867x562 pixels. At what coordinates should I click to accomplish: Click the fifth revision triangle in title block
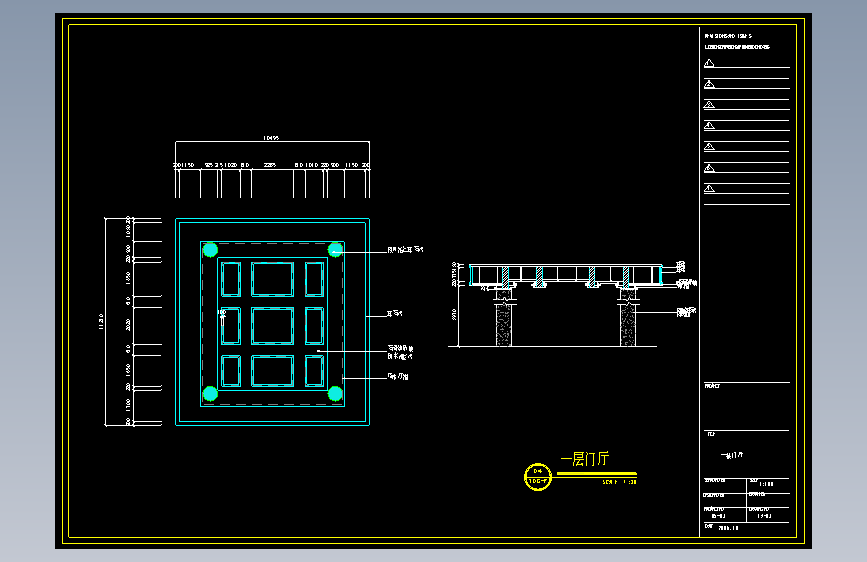tap(709, 147)
